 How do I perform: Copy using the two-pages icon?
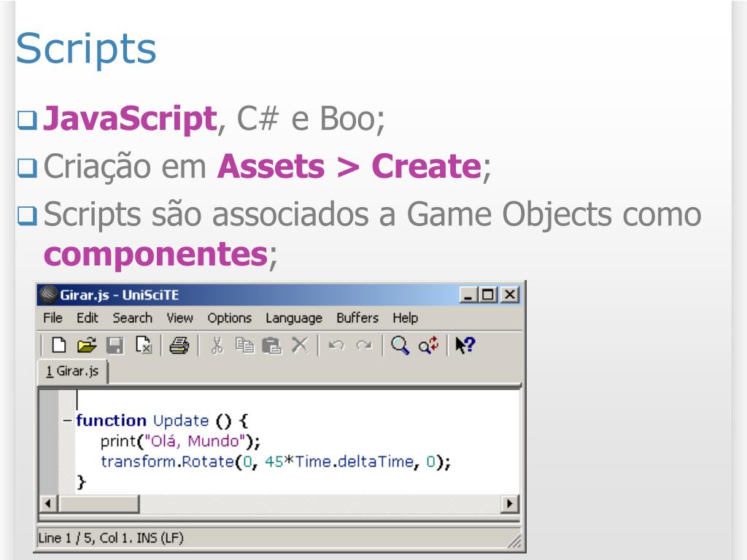tap(244, 345)
